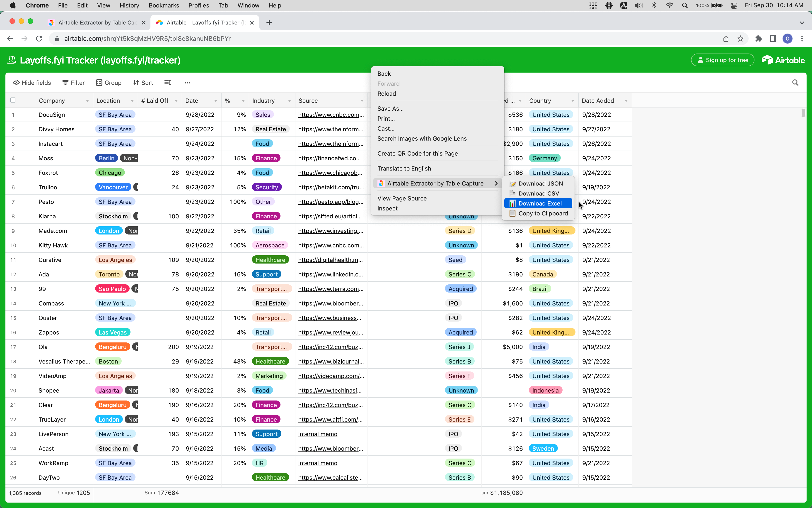The width and height of the screenshot is (812, 508).
Task: Toggle the Chrome side panel icon
Action: 773,39
